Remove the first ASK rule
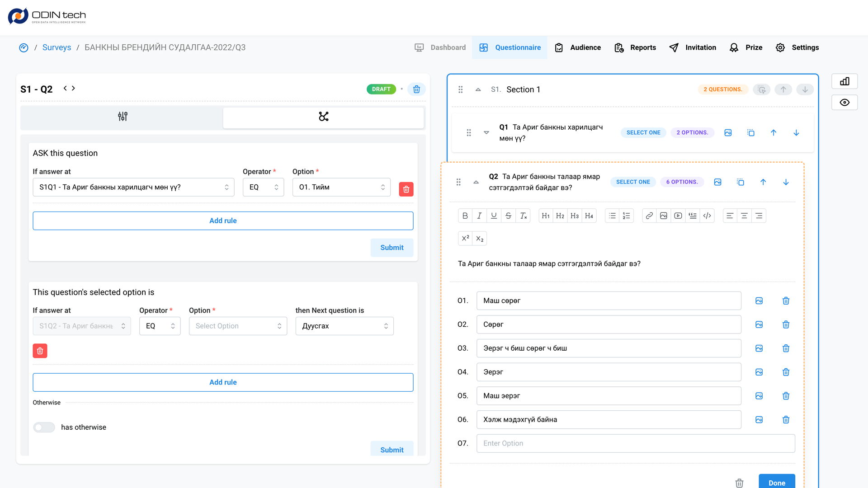The height and width of the screenshot is (488, 868). pos(406,189)
